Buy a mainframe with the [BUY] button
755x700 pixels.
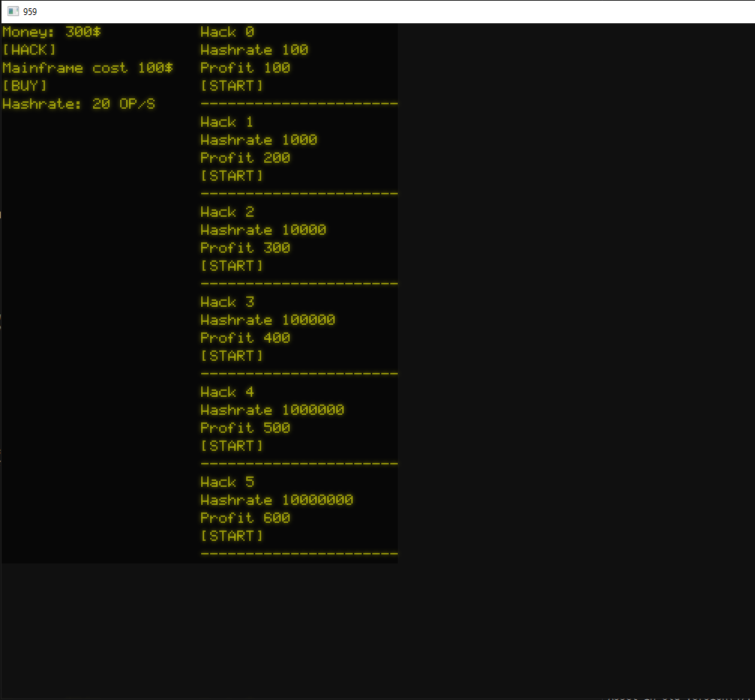(25, 86)
